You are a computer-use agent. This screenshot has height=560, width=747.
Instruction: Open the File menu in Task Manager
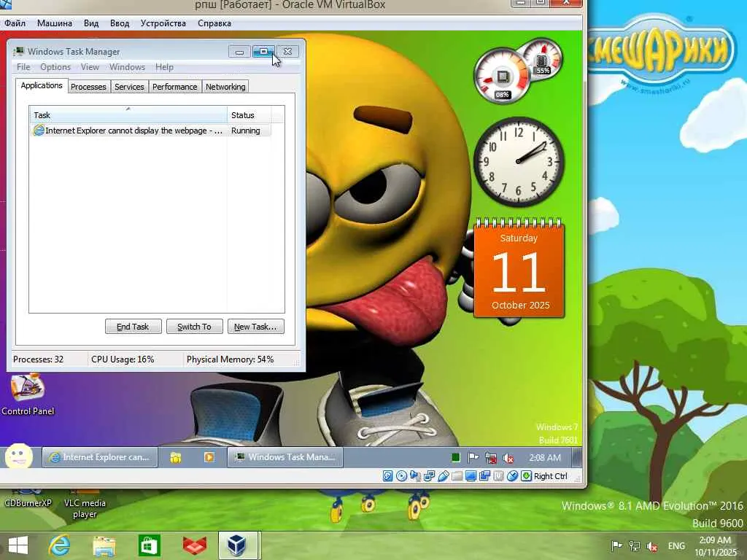click(x=23, y=67)
